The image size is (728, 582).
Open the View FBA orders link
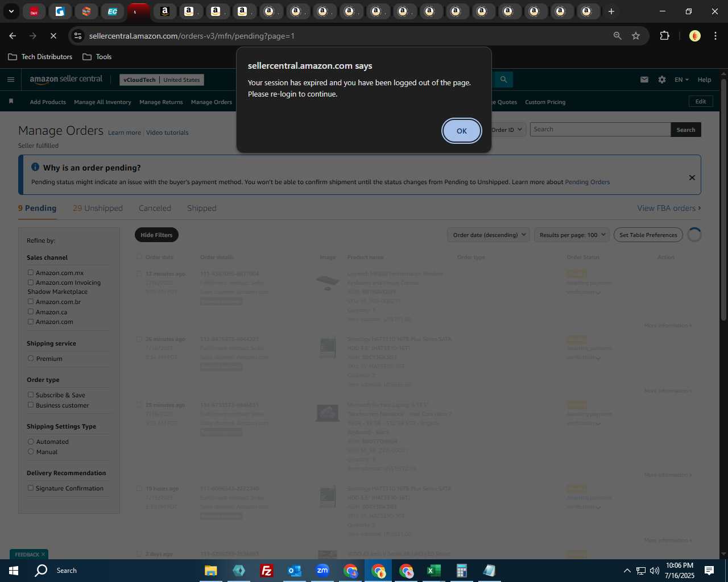click(669, 208)
